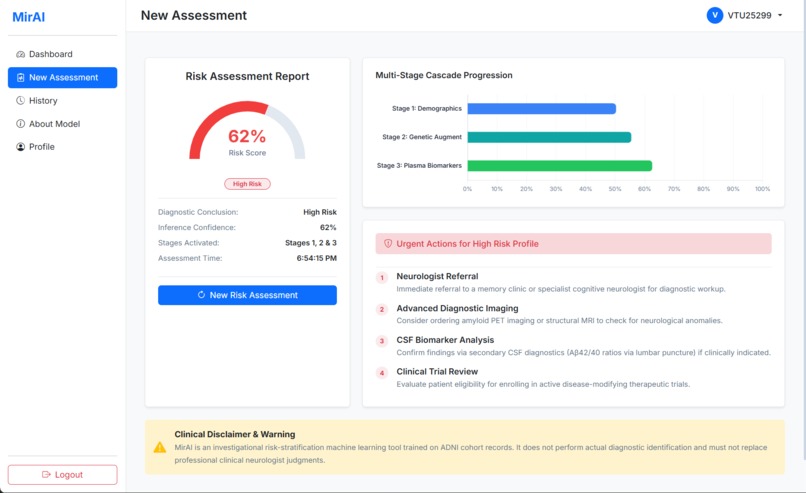The height and width of the screenshot is (493, 806).
Task: Open Dashboard from the sidebar
Action: click(x=62, y=54)
